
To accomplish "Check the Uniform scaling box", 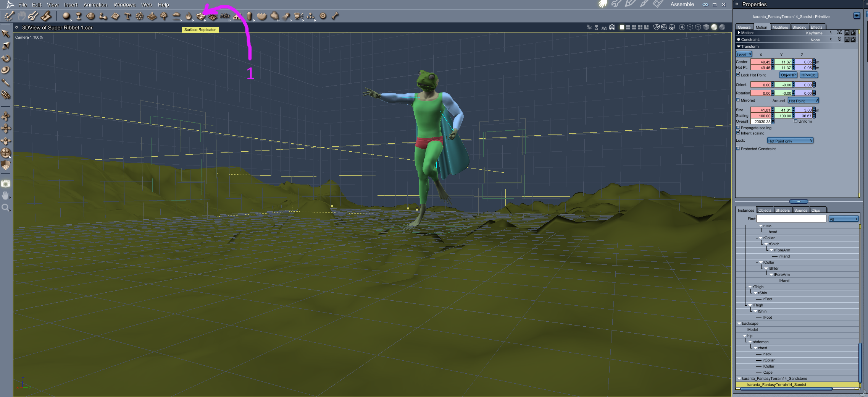I will 795,121.
